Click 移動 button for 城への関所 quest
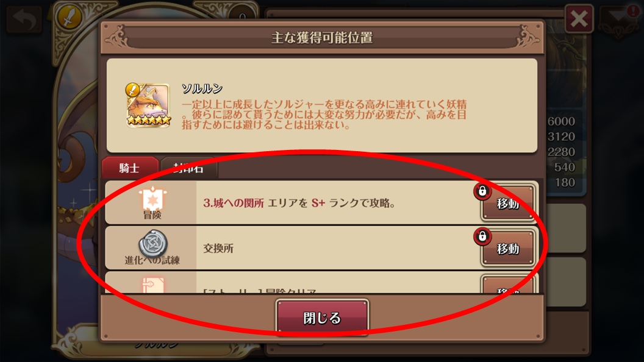Image resolution: width=644 pixels, height=362 pixels. tap(508, 203)
